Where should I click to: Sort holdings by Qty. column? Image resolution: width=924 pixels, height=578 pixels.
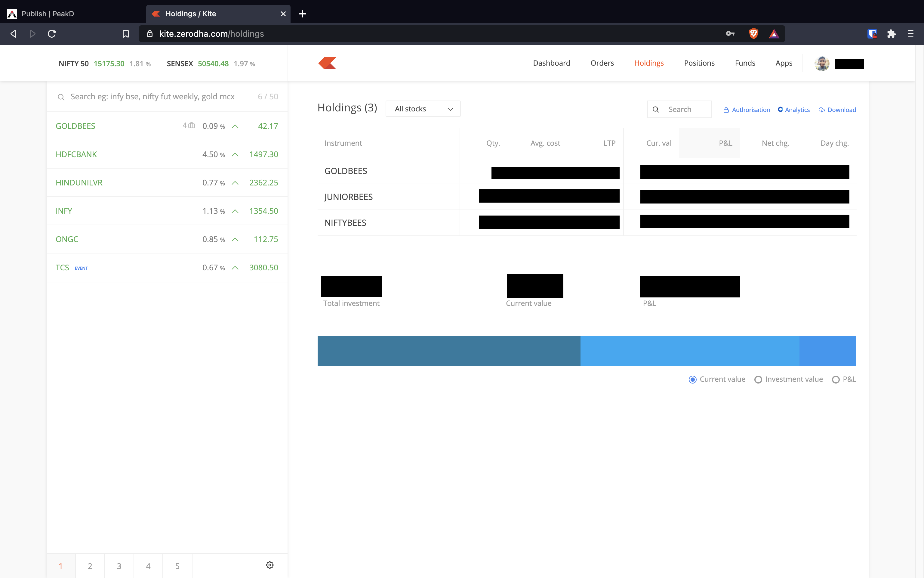click(493, 143)
